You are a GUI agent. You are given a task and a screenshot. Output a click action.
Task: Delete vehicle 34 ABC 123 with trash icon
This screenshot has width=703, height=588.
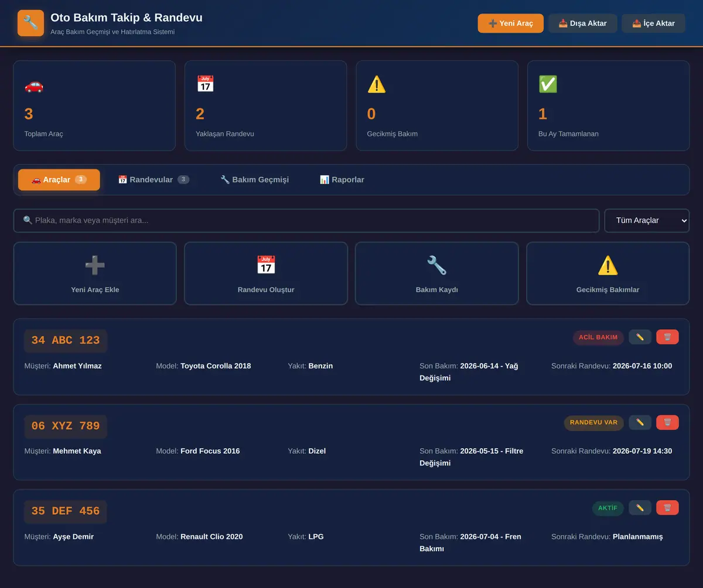coord(667,337)
